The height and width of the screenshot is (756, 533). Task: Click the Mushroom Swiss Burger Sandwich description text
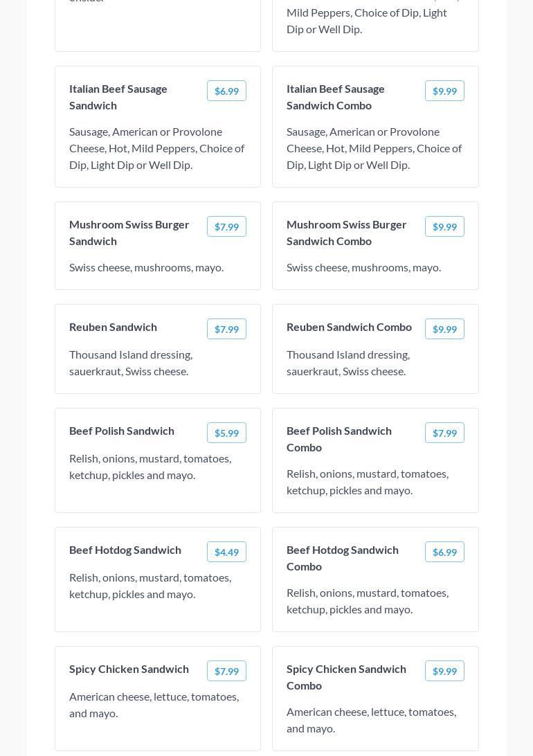pos(146,267)
